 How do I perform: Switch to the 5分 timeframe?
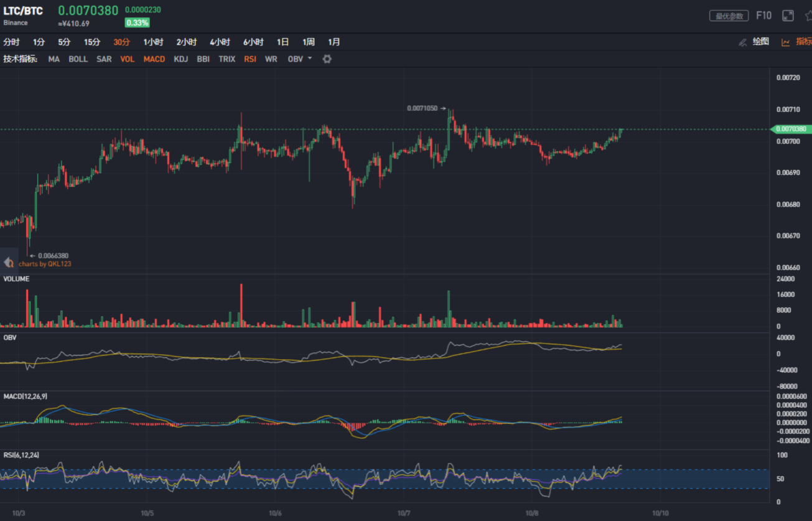coord(65,42)
